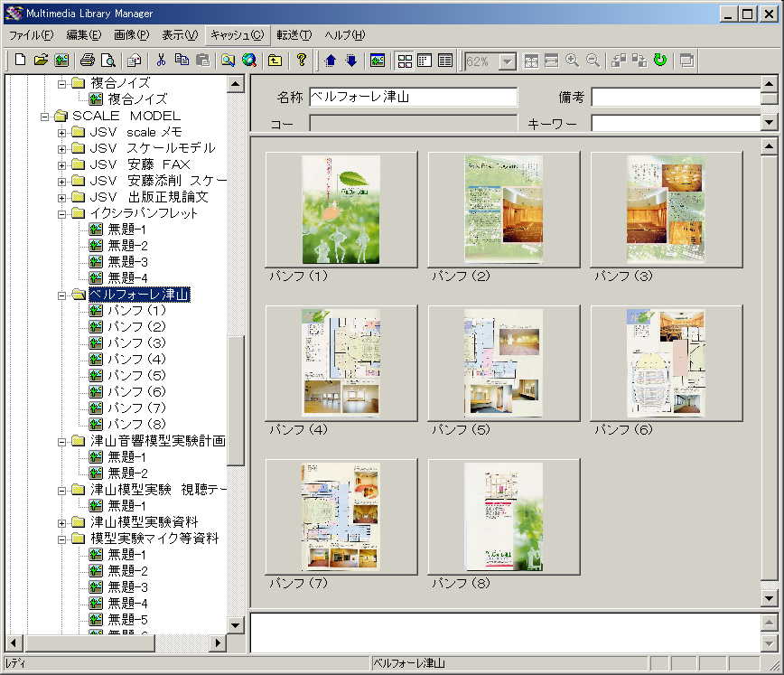The width and height of the screenshot is (784, 675).
Task: Collapse the 模型実験マイク等資料 folder
Action: coord(61,539)
